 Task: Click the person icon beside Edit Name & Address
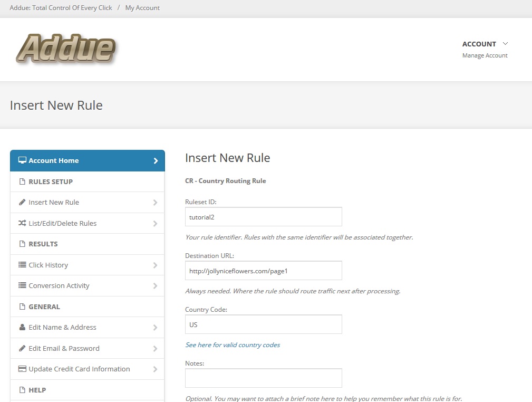tap(21, 327)
